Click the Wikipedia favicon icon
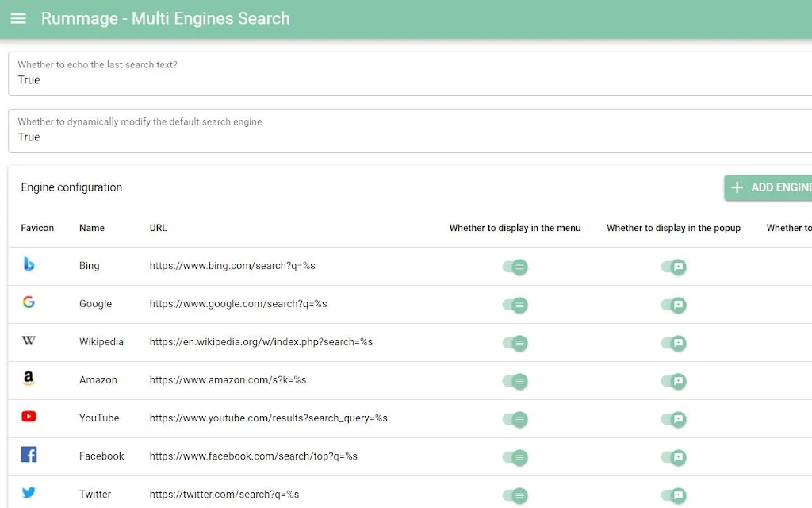 pyautogui.click(x=29, y=341)
